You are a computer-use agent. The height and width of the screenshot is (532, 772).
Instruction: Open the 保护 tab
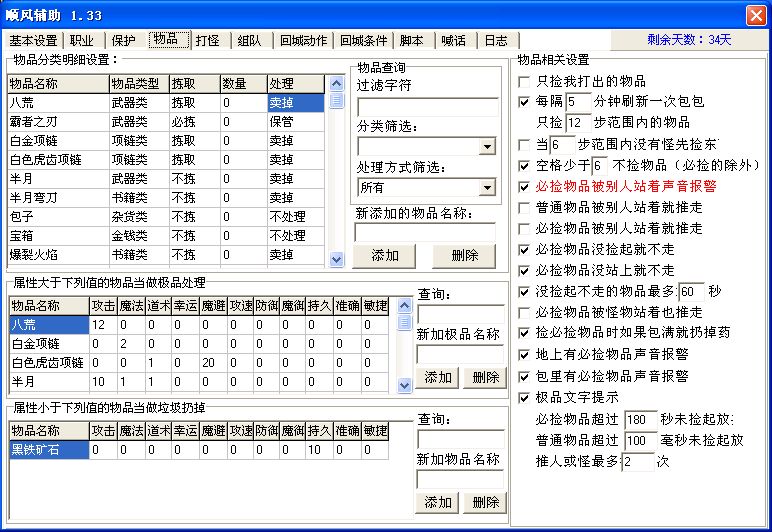(x=124, y=40)
